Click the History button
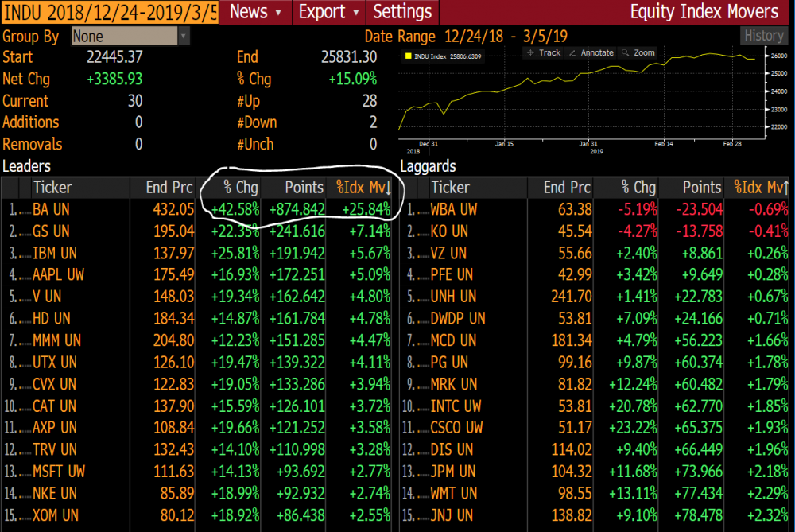Screen dimensions: 795x532 point(764,36)
